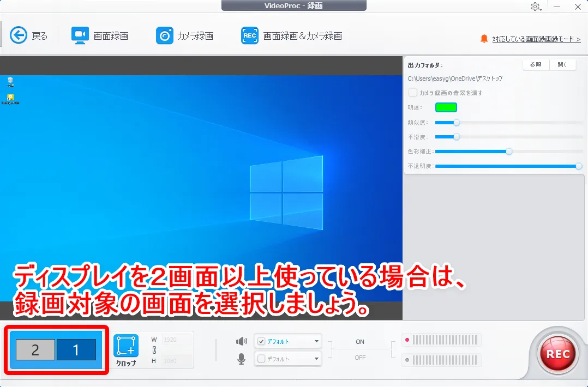
Task: Open settings gear in title bar
Action: (535, 7)
